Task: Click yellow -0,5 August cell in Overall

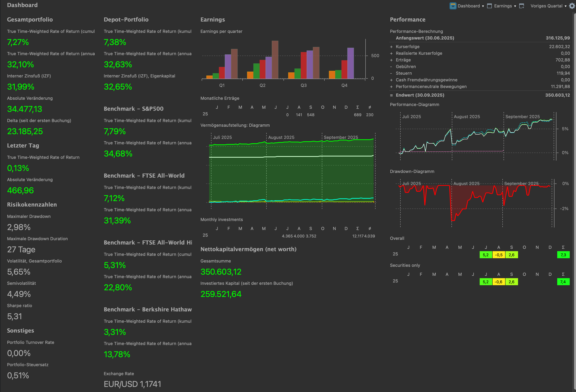Action: [499, 255]
